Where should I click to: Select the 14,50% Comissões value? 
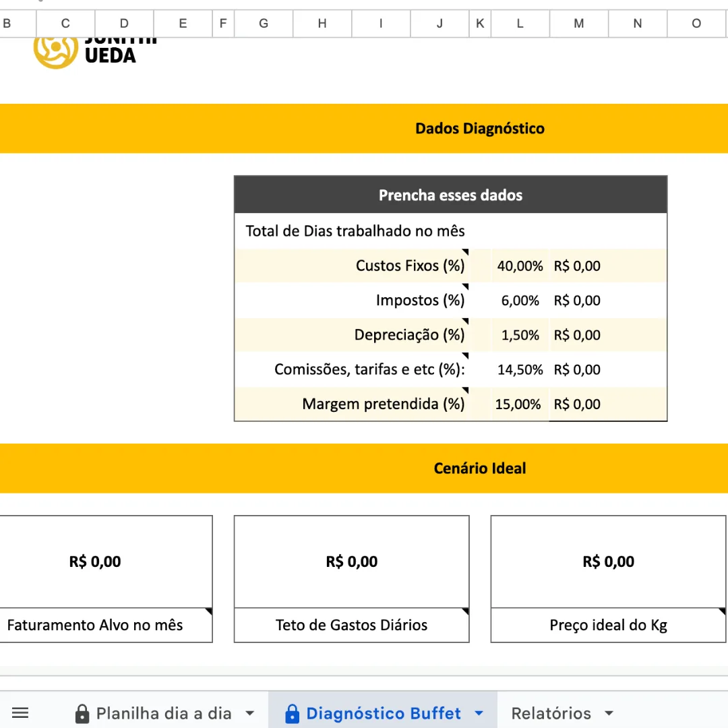[x=520, y=369]
